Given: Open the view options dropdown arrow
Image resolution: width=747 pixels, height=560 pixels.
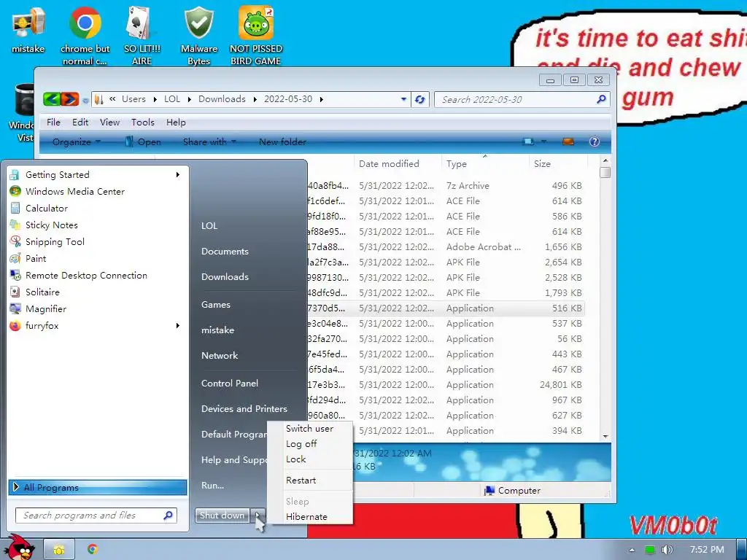Looking at the screenshot, I should click(x=543, y=141).
